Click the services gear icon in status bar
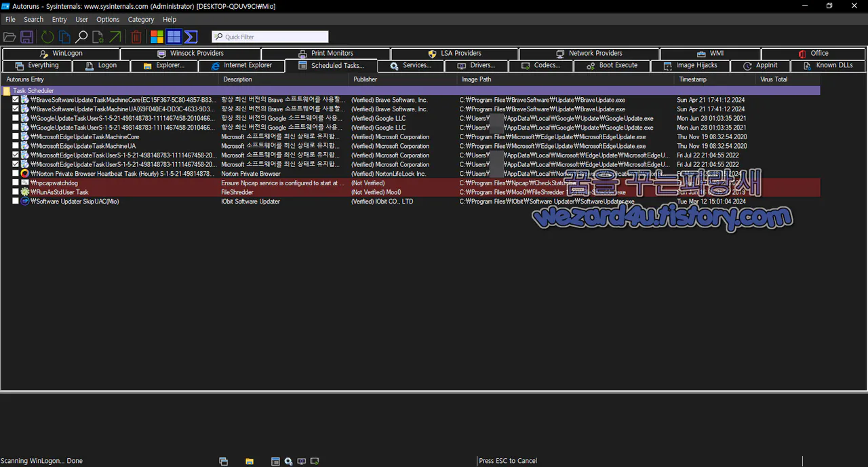Screen dimensions: 868x467 (288, 461)
